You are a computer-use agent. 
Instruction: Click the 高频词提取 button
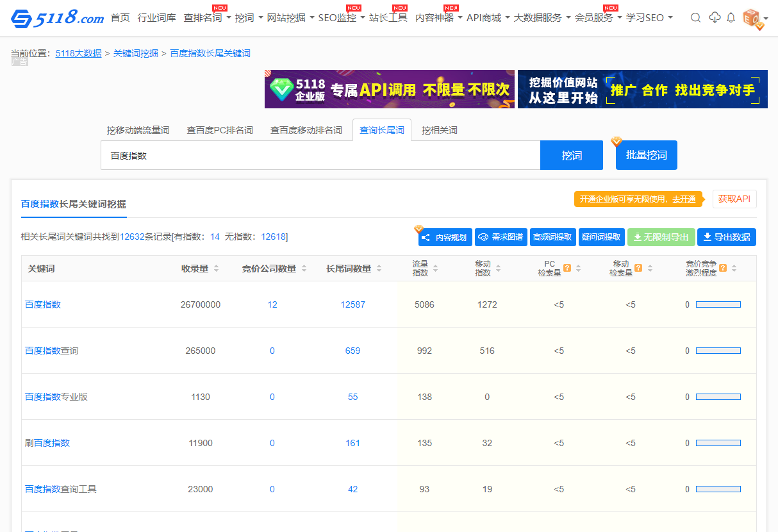[x=552, y=237]
